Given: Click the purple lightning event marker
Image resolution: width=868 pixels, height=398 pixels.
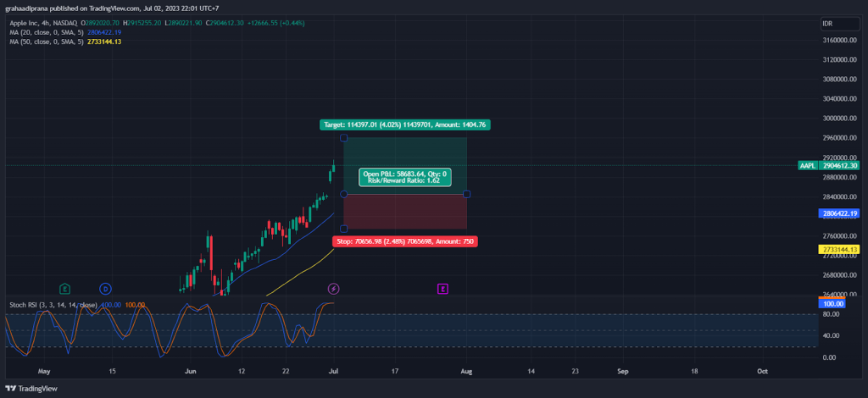Looking at the screenshot, I should coord(333,289).
